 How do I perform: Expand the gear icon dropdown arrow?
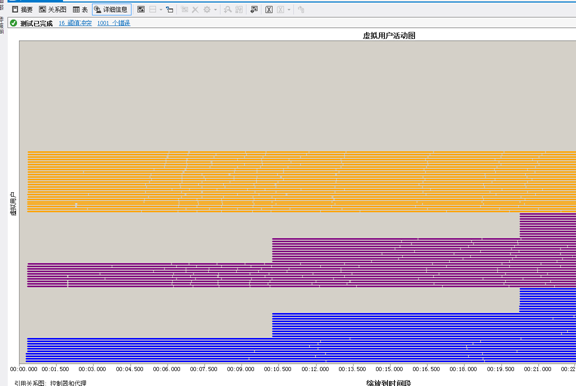pyautogui.click(x=215, y=10)
